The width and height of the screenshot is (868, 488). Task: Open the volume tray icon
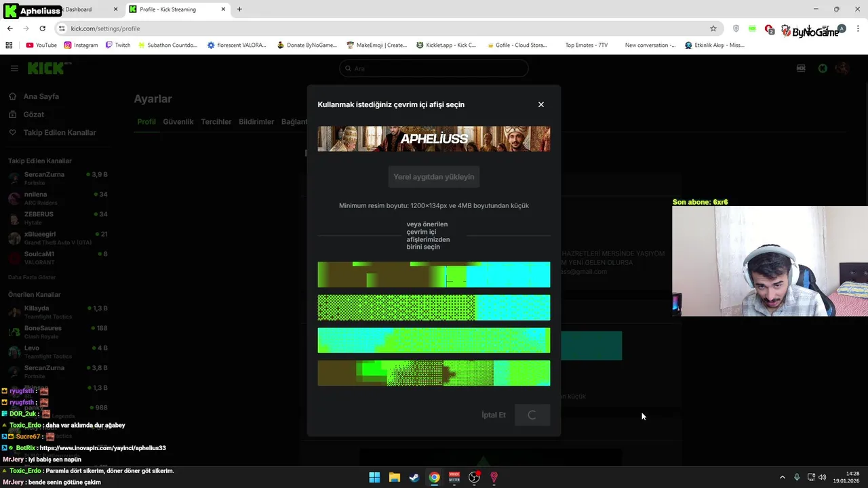(x=824, y=477)
